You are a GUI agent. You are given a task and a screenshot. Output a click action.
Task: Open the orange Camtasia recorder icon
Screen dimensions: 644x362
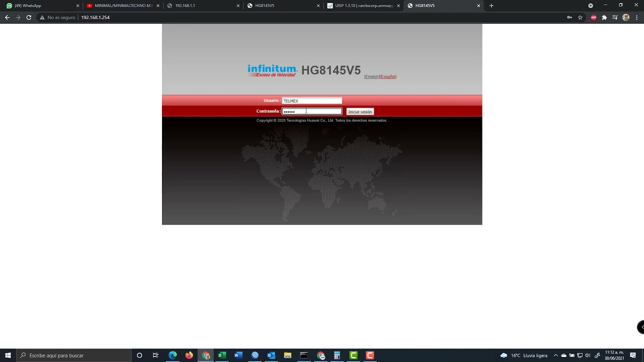370,355
